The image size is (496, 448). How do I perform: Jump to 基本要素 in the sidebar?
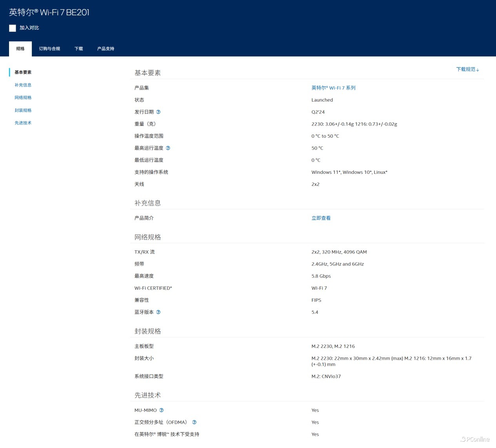(x=23, y=72)
